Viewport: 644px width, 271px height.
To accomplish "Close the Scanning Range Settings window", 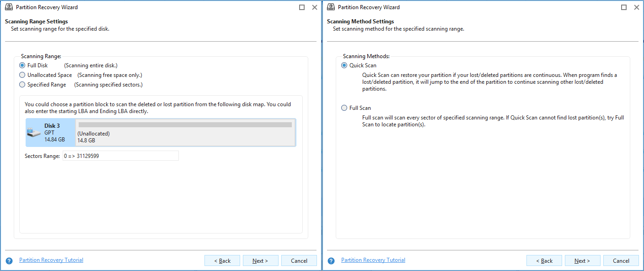I will pos(315,7).
